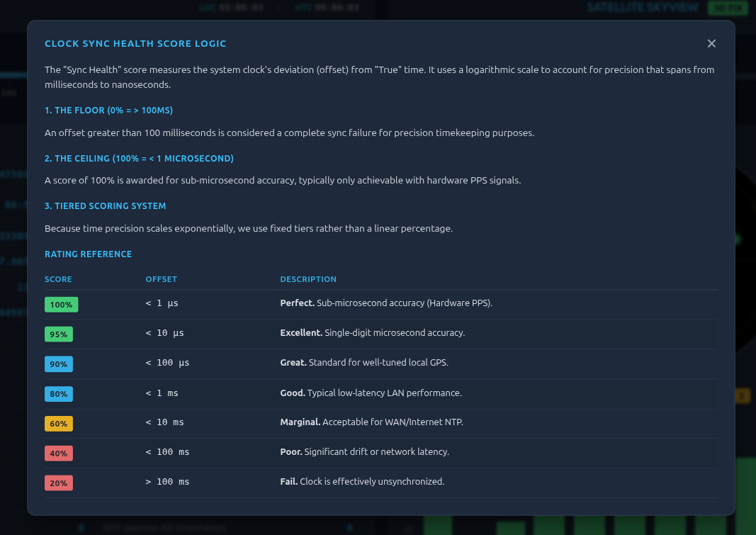The width and height of the screenshot is (756, 535).
Task: Click the 20% Fail score badge
Action: [58, 483]
